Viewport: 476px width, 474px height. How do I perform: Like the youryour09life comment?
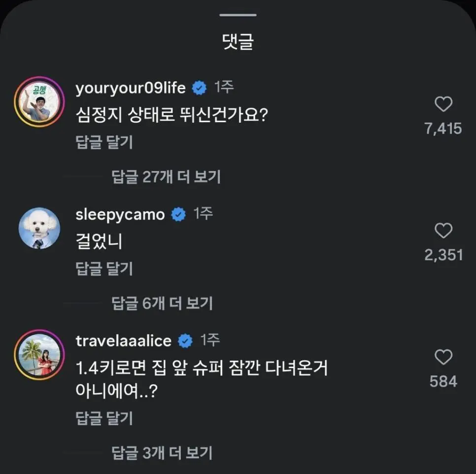[x=443, y=104]
